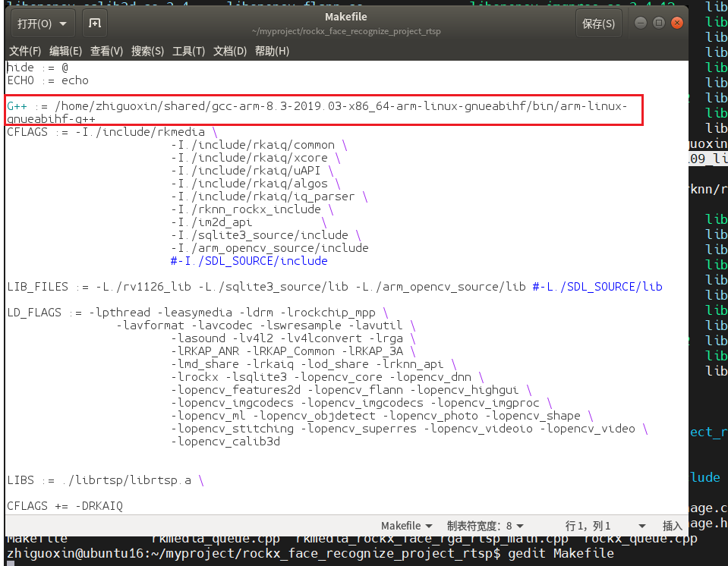The image size is (728, 566).
Task: Click 'LD_FLAGS := -lpthread' line
Action: point(198,313)
